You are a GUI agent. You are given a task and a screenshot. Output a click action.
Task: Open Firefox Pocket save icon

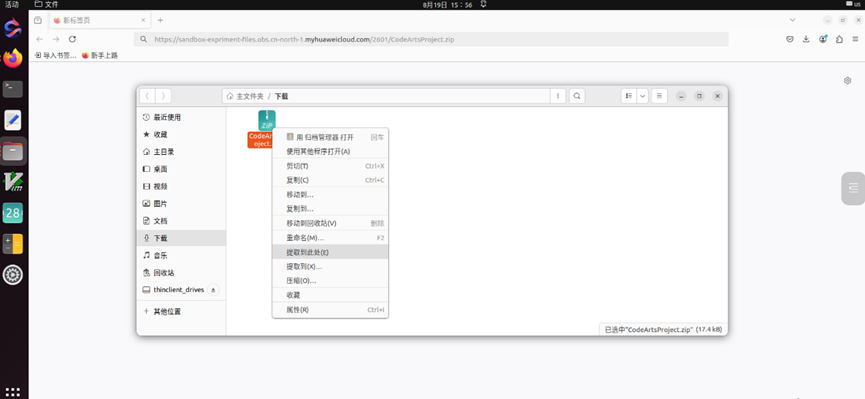tap(790, 39)
